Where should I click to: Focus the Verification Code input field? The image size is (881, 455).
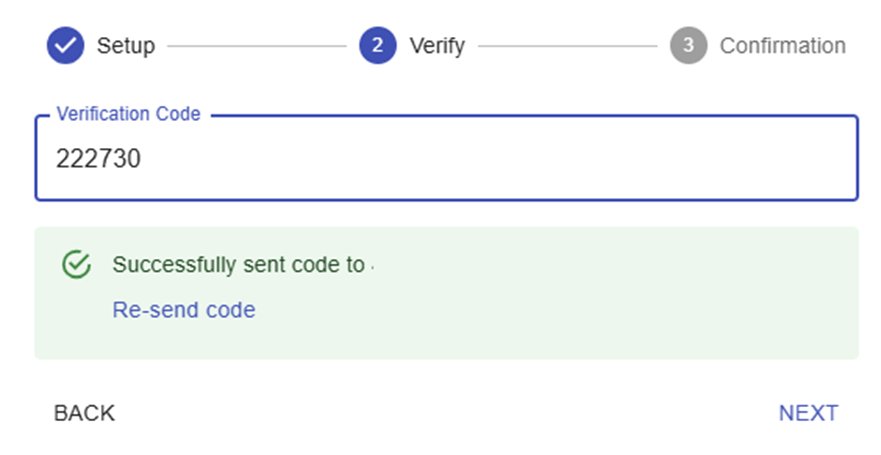[446, 160]
